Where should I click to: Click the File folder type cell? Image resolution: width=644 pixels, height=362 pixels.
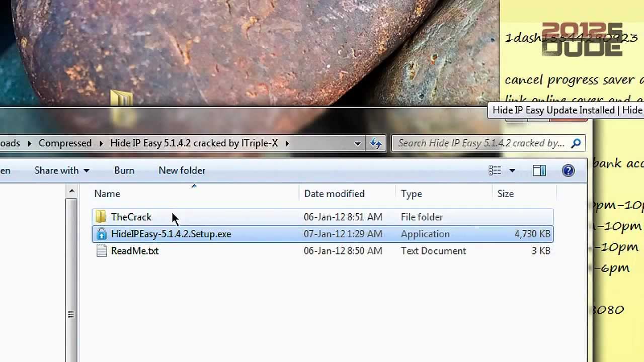(x=422, y=217)
